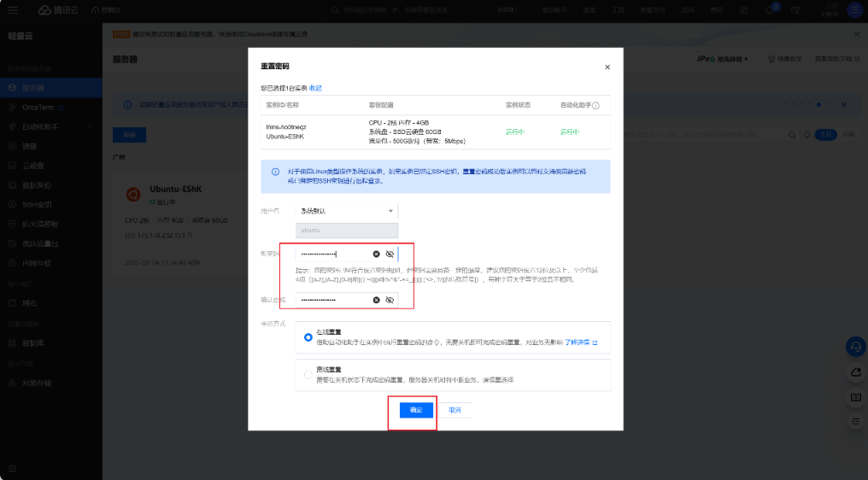Screen dimensions: 868x480
Task: Switch to 卡片 card view
Action: (x=826, y=135)
